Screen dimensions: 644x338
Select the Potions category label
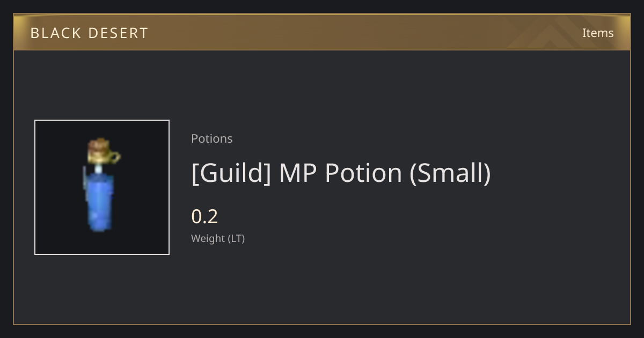pyautogui.click(x=212, y=138)
